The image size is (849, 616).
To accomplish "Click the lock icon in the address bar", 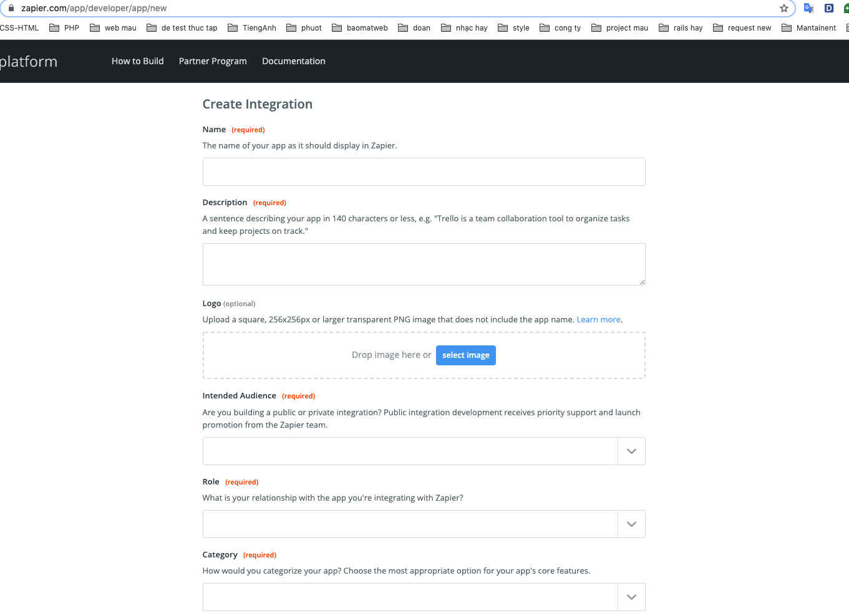I will pos(11,8).
